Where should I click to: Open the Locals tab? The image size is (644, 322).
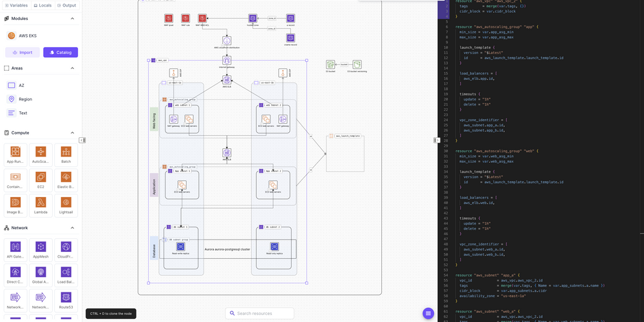coord(43,5)
